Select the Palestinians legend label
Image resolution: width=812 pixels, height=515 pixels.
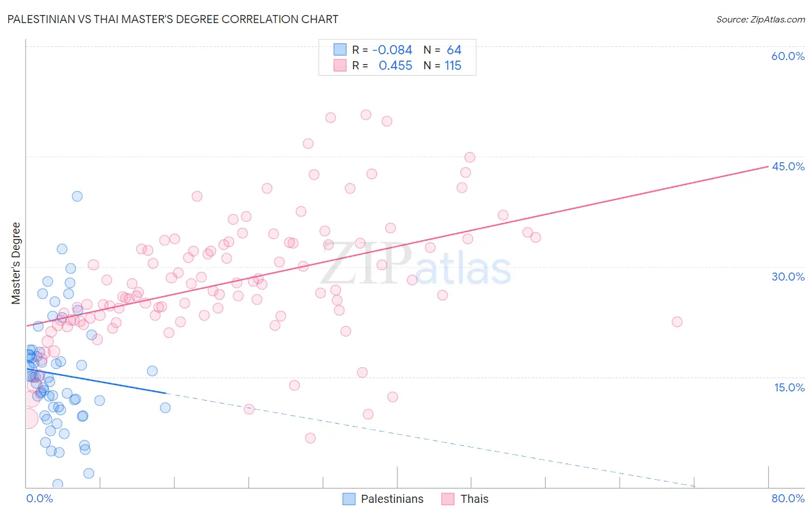coord(392,499)
